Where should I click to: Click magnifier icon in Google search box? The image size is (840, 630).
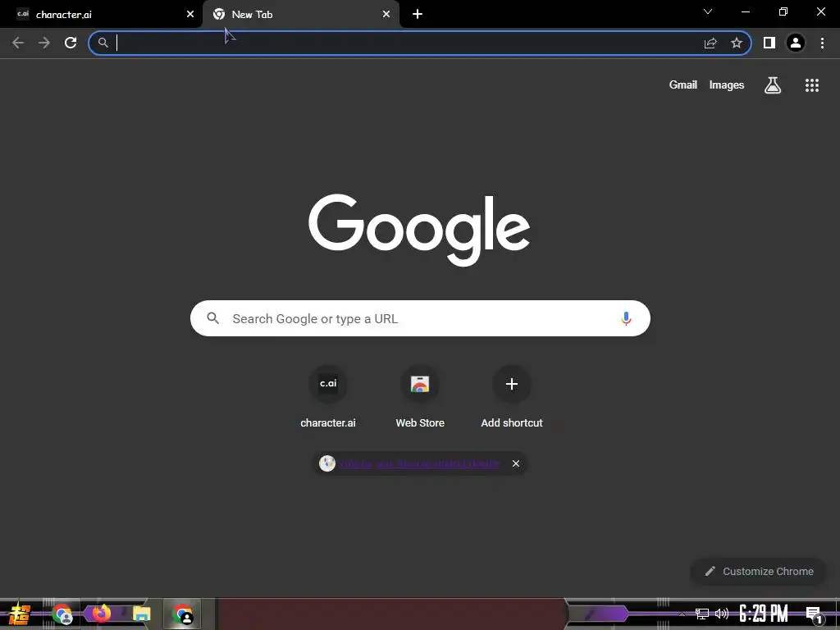pos(212,318)
